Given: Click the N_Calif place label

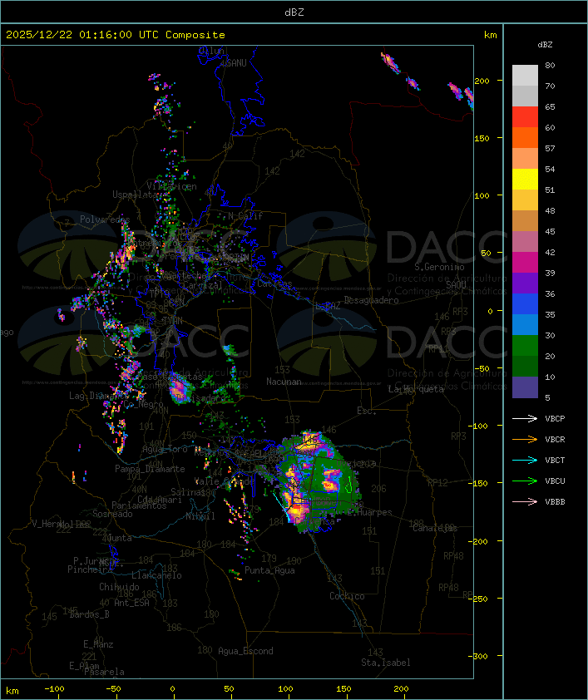Looking at the screenshot, I should 245,216.
